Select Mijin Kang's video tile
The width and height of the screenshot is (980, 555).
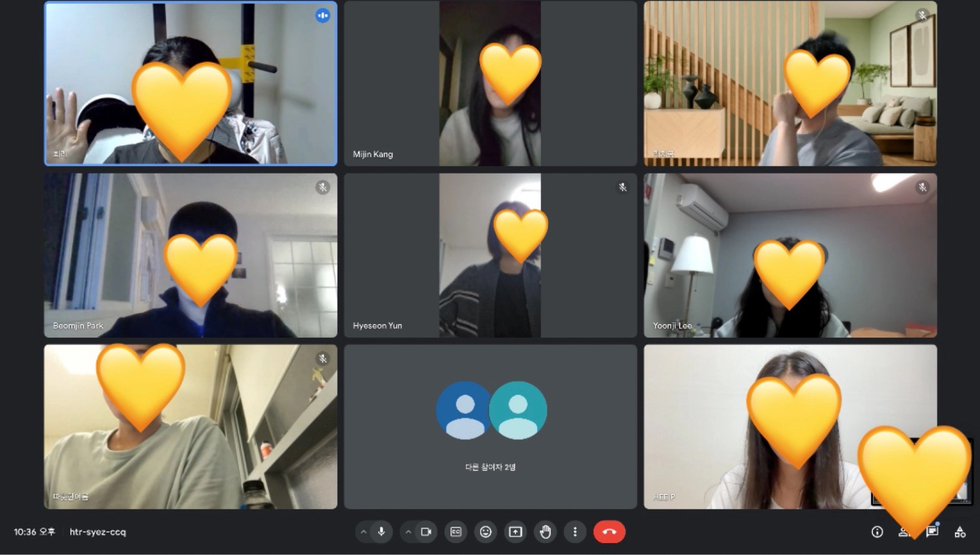click(490, 83)
